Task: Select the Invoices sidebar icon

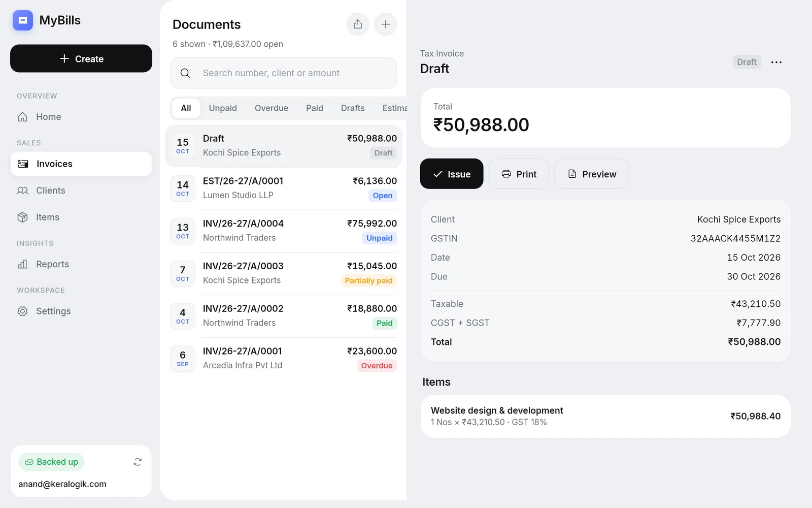Action: (x=23, y=164)
